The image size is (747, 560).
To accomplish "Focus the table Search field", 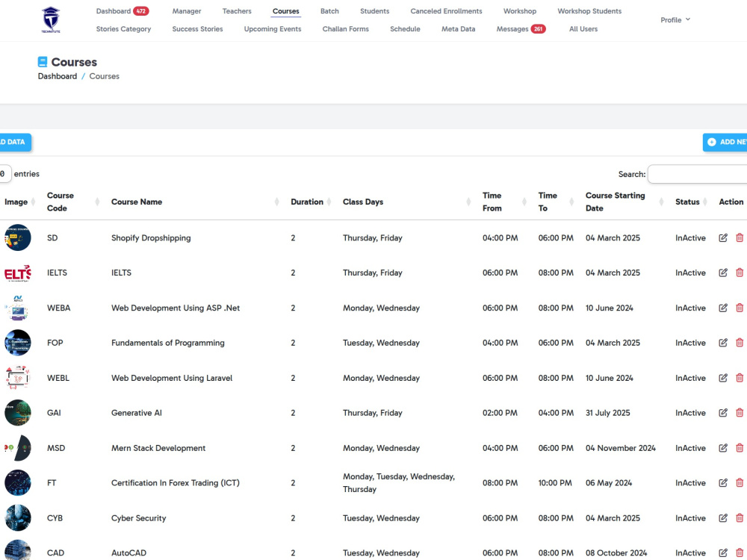I will pos(698,174).
